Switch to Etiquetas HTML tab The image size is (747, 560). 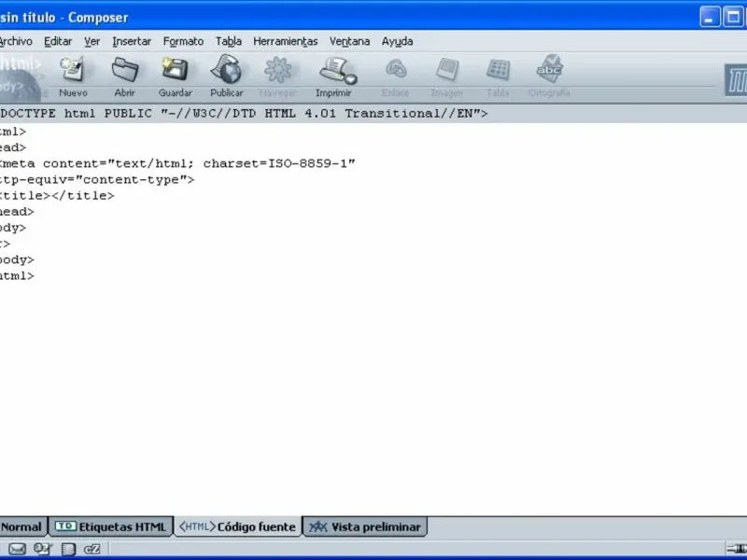coord(110,526)
